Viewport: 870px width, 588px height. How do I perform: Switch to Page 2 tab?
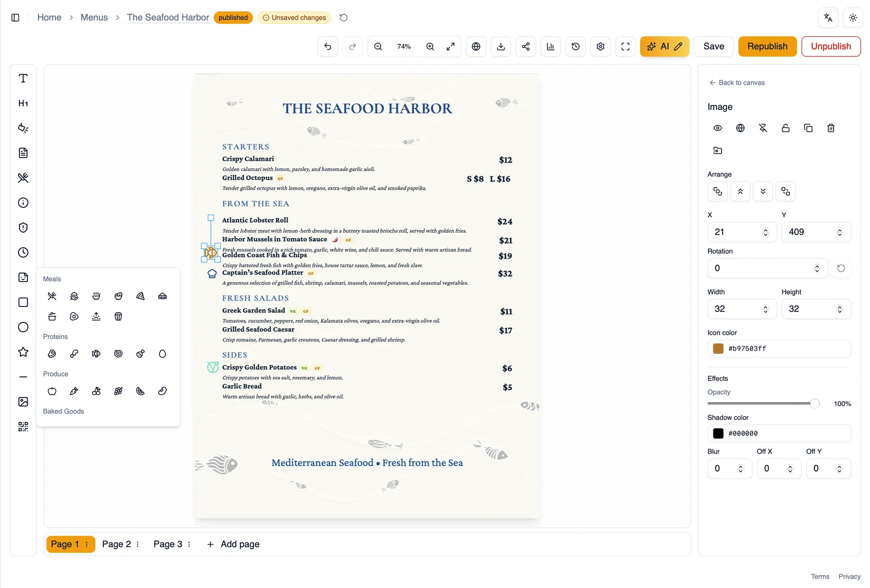pyautogui.click(x=116, y=544)
